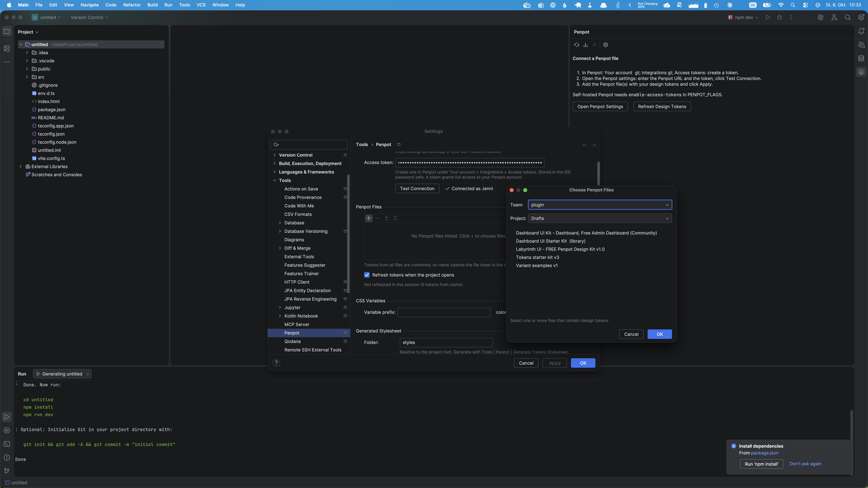
Task: Click Open Penpot Settings button
Action: [x=600, y=107]
